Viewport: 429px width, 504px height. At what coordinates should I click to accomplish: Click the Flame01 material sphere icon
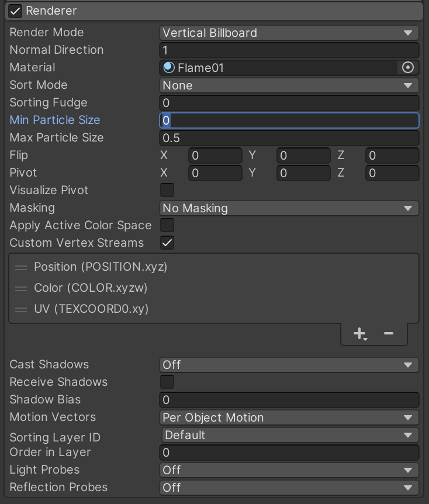169,68
